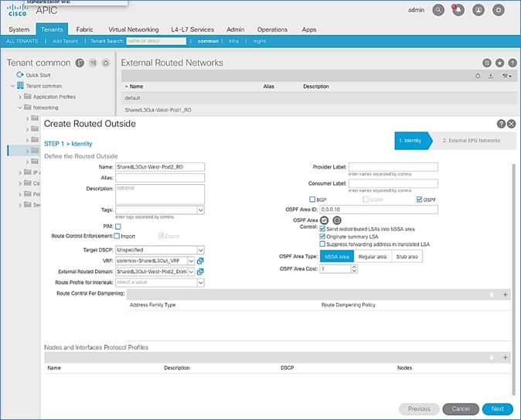Add a Nodes and Interfaces Protocol Profile
The image size is (521, 420).
[x=505, y=357]
